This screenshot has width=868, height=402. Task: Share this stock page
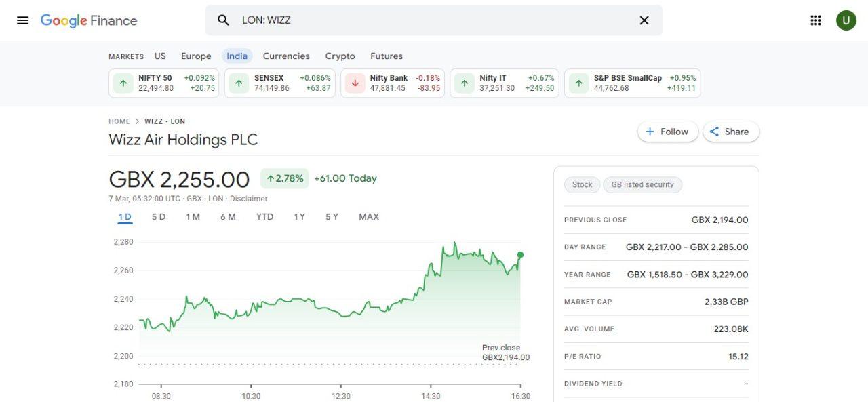coord(731,132)
